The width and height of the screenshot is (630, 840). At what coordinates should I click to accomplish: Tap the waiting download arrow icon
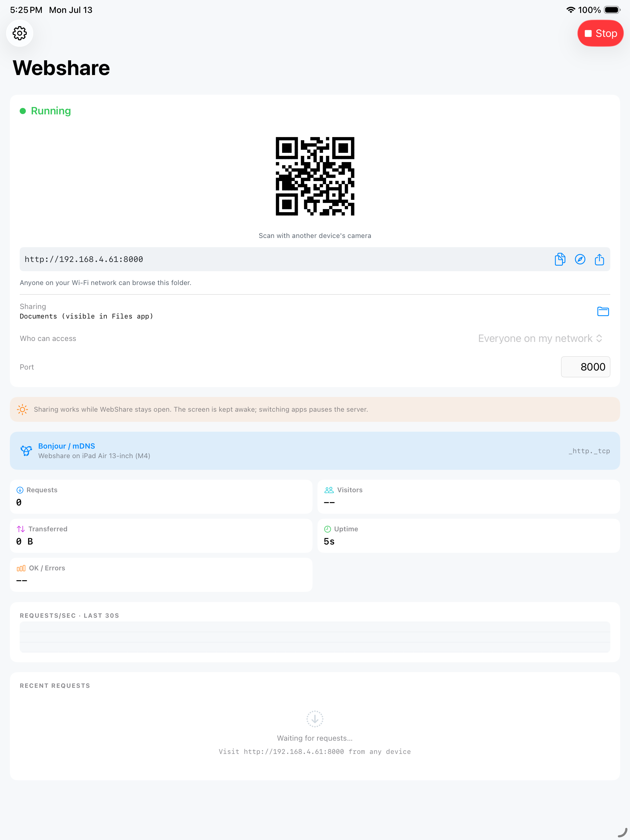pos(315,719)
